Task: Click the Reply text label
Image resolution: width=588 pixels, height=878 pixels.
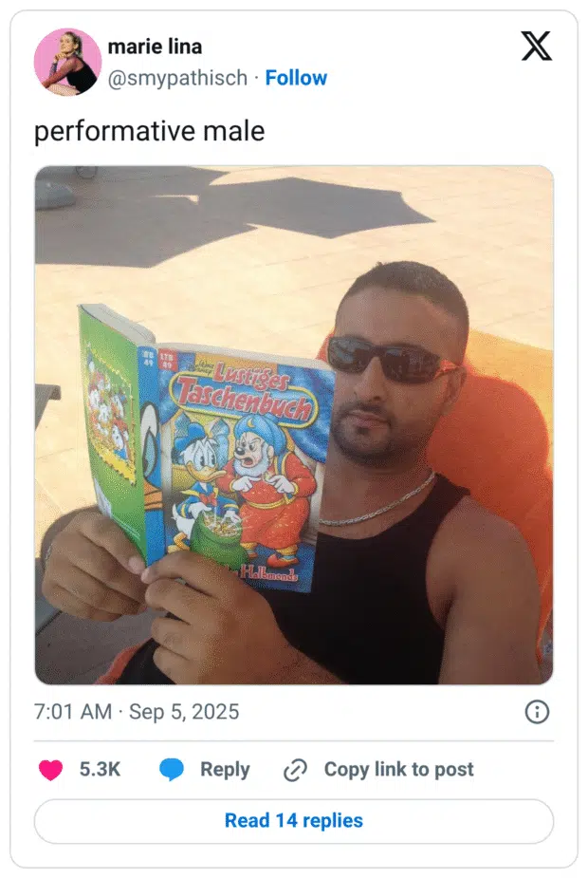Action: [225, 770]
